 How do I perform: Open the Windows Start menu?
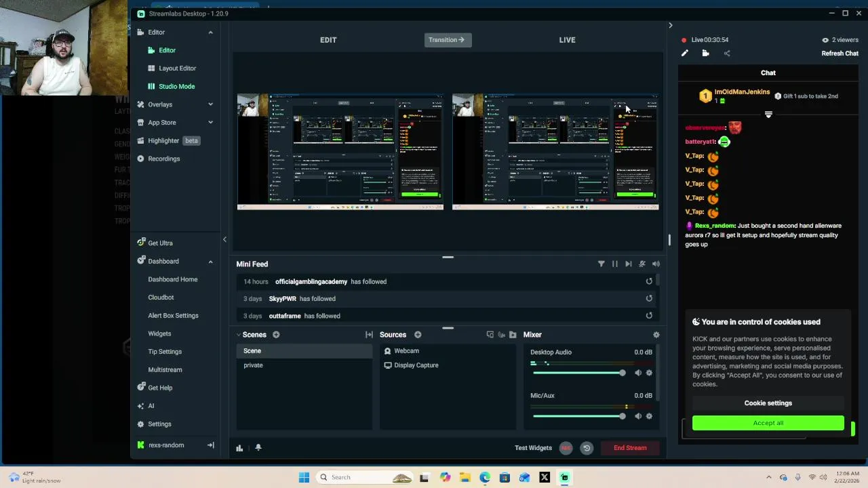tap(304, 477)
